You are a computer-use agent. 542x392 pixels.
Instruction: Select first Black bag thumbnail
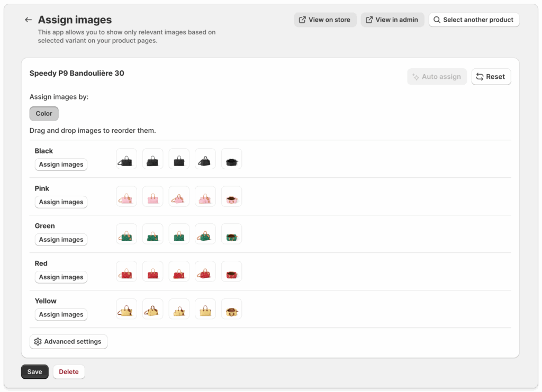[127, 159]
